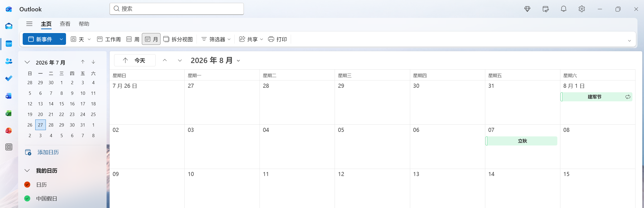The image size is (644, 208).
Task: Launch Excel from the sidebar
Action: (9, 113)
